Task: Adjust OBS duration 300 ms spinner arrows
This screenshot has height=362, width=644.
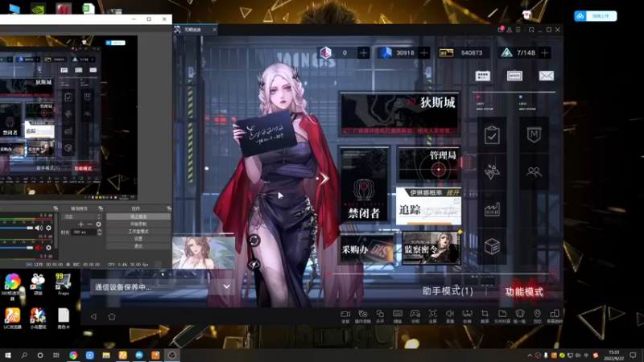Action: pyautogui.click(x=99, y=232)
